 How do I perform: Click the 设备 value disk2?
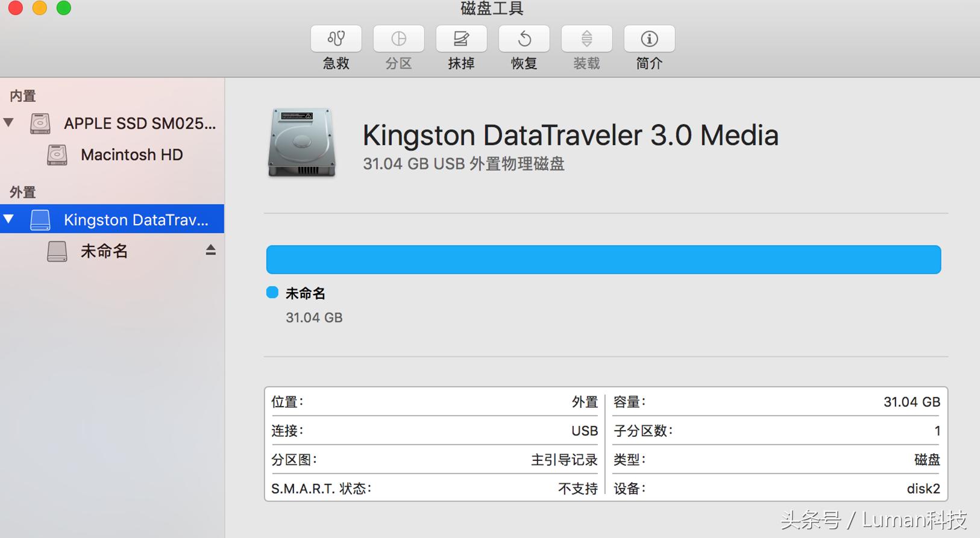923,489
